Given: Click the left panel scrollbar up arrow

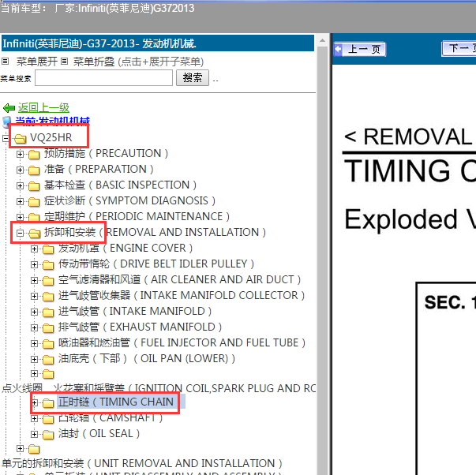Looking at the screenshot, I should click(x=322, y=40).
